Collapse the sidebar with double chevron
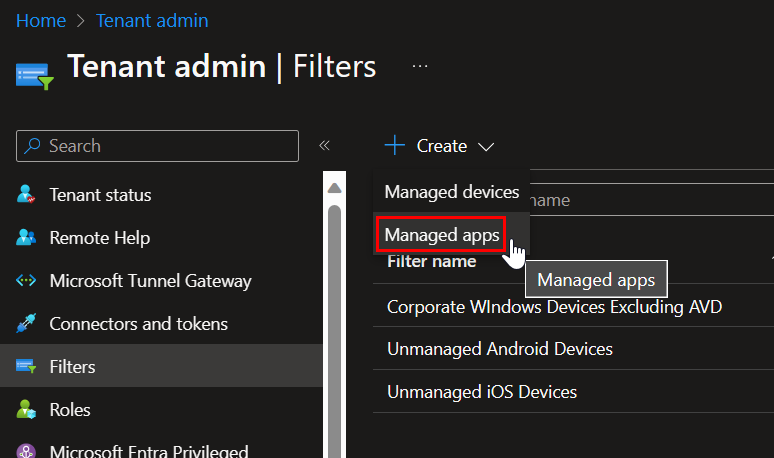 click(x=324, y=146)
